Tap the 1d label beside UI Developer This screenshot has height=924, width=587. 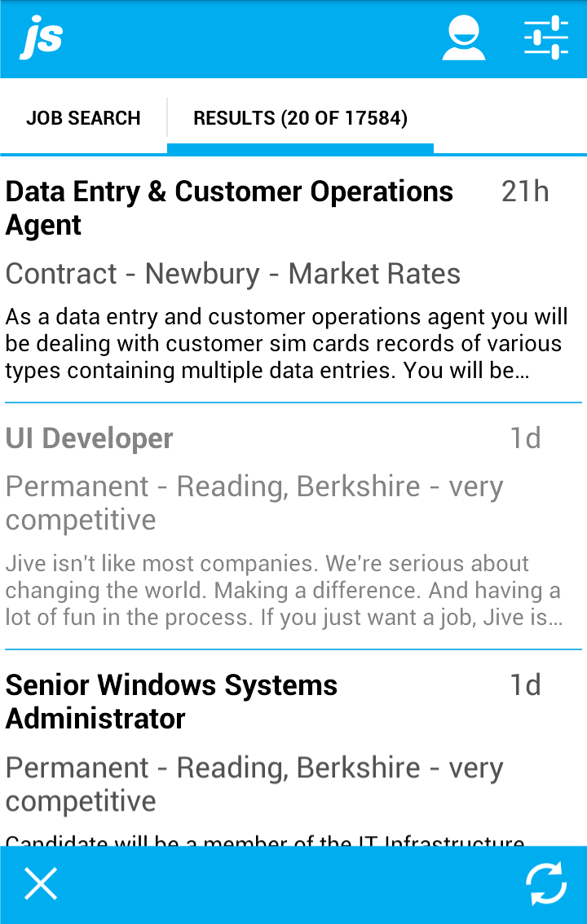click(x=524, y=438)
